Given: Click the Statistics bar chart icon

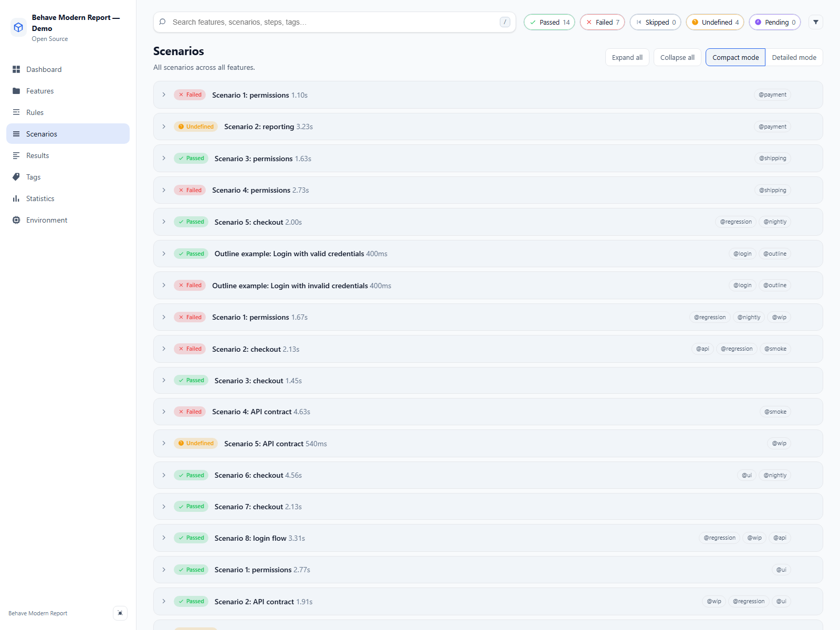Looking at the screenshot, I should point(16,198).
